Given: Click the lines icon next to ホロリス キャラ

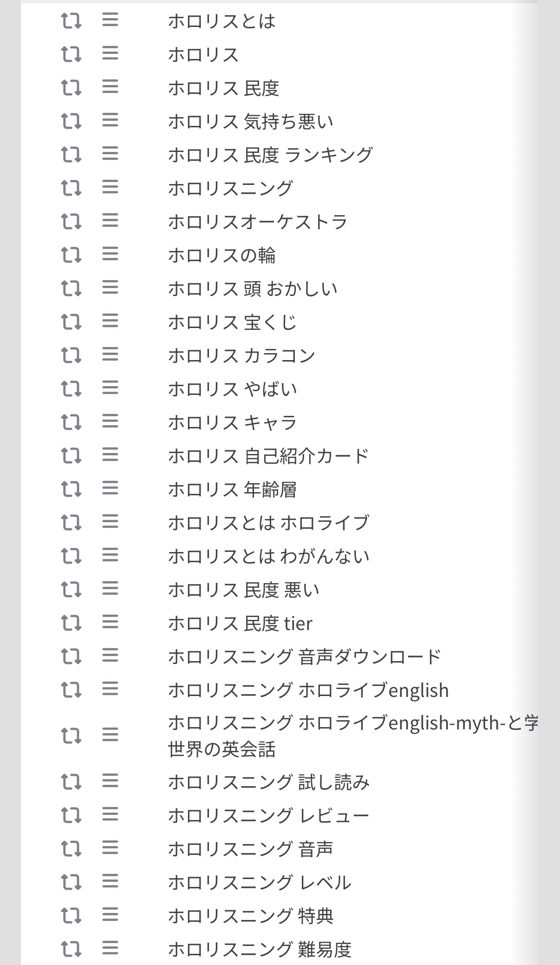Looking at the screenshot, I should [110, 422].
